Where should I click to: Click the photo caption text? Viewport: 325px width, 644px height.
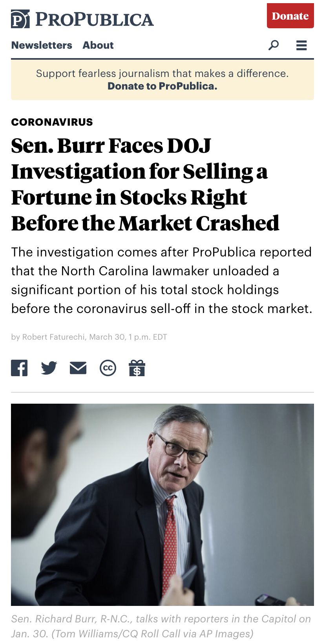[x=161, y=626]
